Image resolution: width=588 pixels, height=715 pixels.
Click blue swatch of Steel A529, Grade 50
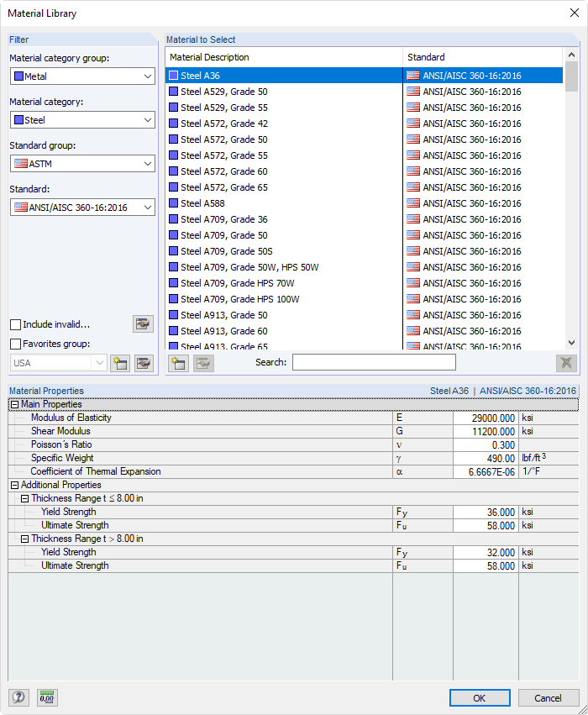click(x=174, y=92)
